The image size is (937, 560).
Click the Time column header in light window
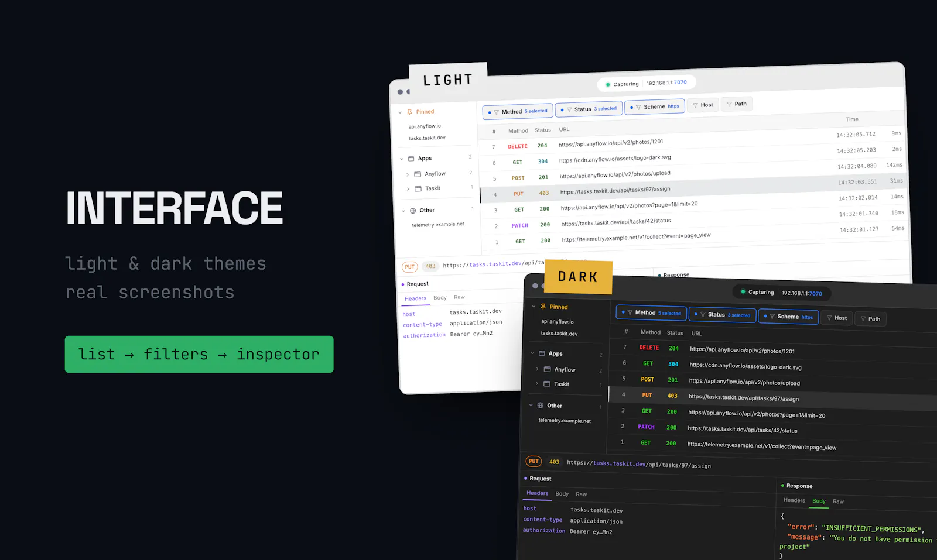tap(852, 119)
